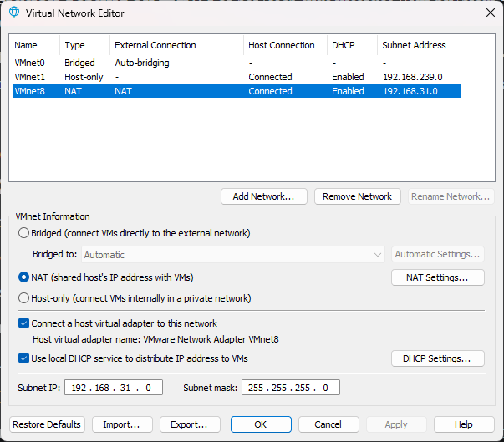Screen dimensions: 504x442
Task: Open the NAT Settings dialog
Action: click(437, 277)
